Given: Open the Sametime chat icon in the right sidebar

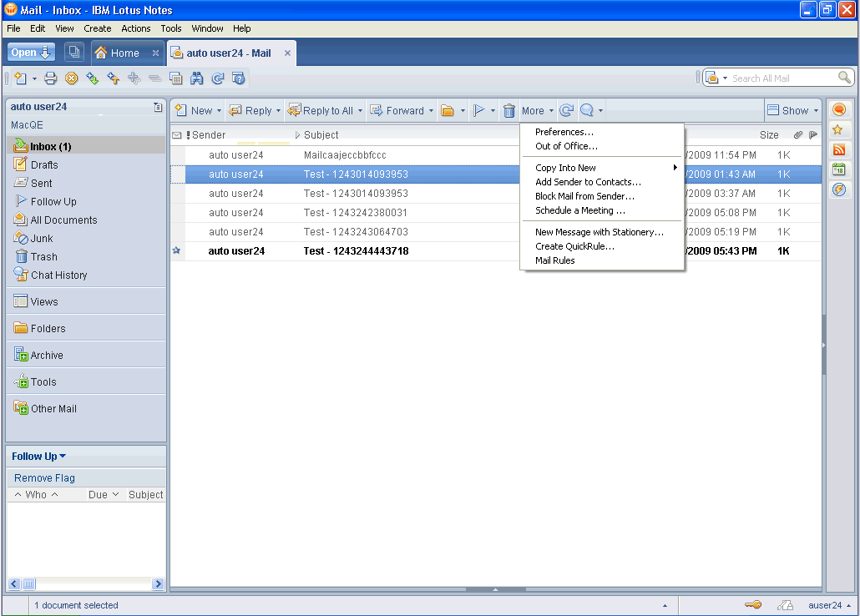Looking at the screenshot, I should (x=839, y=110).
